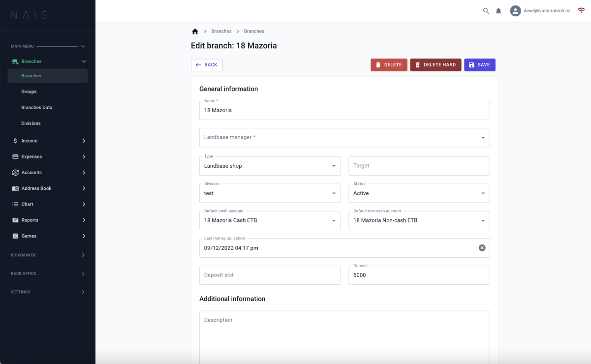The height and width of the screenshot is (364, 591).
Task: Clear the Last money collection date
Action: pos(482,248)
